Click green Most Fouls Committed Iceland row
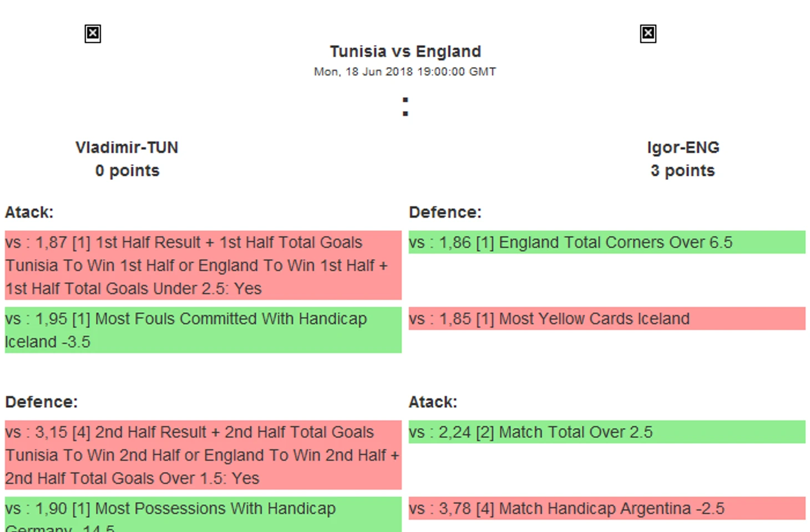This screenshot has width=810, height=532. point(203,330)
